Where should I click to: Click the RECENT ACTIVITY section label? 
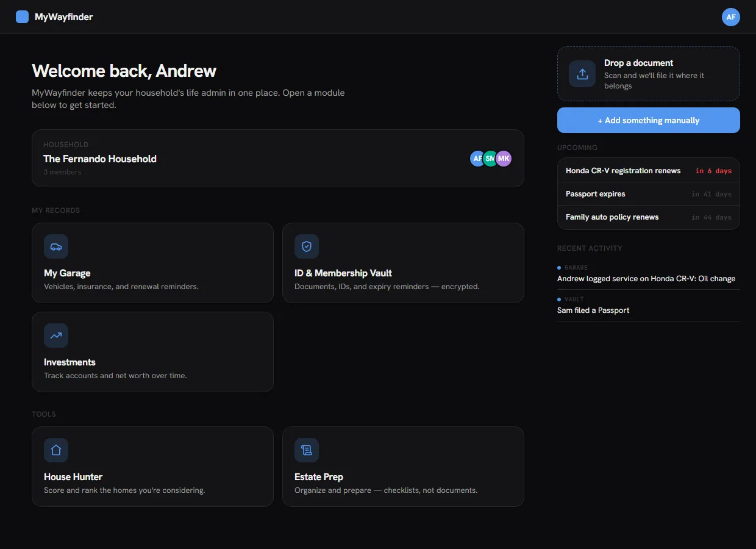[590, 248]
